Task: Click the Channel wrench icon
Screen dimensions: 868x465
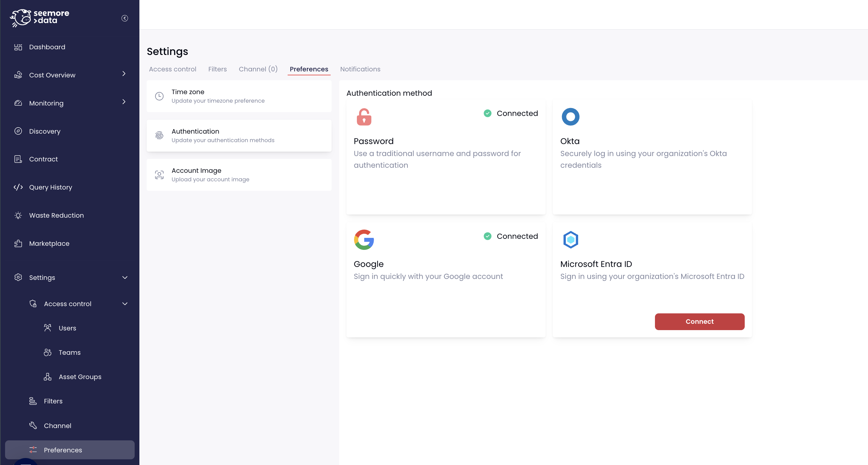Action: coord(33,425)
